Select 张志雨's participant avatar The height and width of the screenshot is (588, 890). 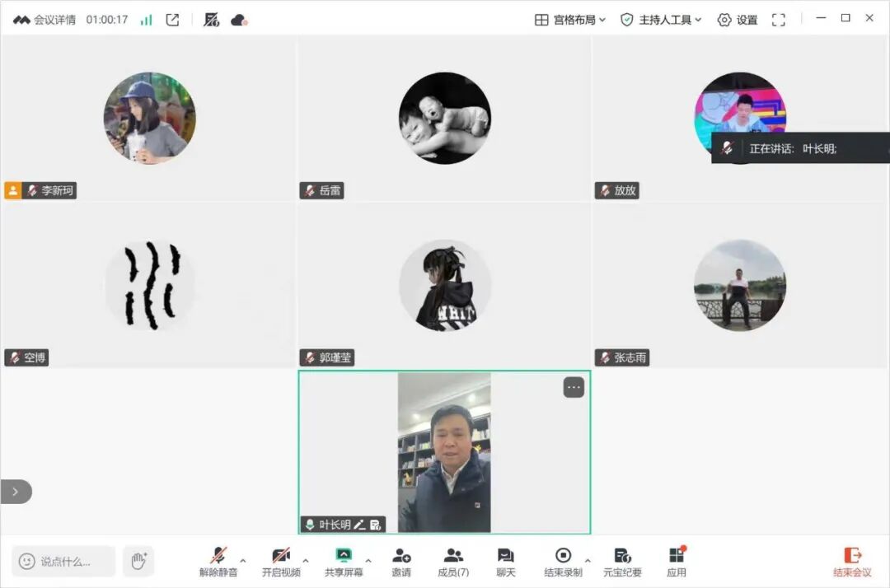739,285
